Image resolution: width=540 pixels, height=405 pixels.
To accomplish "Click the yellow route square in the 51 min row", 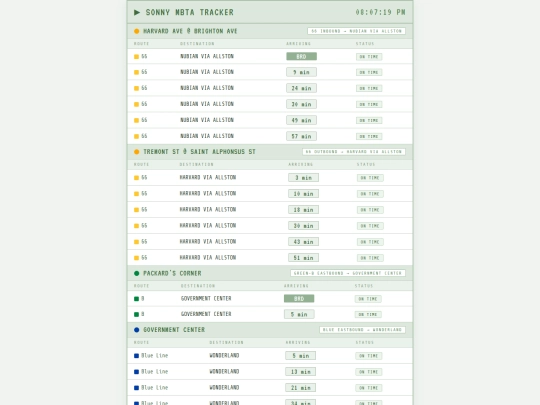I will tap(136, 258).
